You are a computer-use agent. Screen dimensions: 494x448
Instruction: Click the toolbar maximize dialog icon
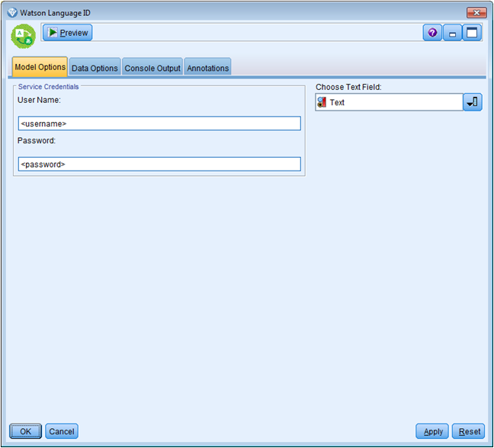(472, 33)
